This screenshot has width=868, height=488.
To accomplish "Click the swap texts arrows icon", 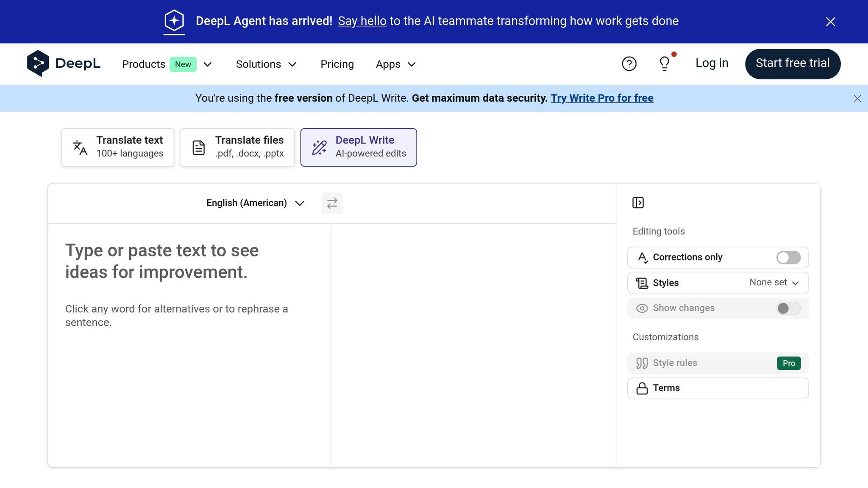I will 332,203.
